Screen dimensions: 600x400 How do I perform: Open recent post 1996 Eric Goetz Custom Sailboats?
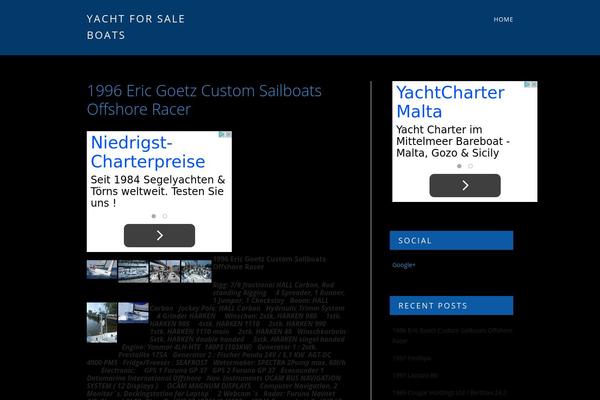(x=452, y=335)
